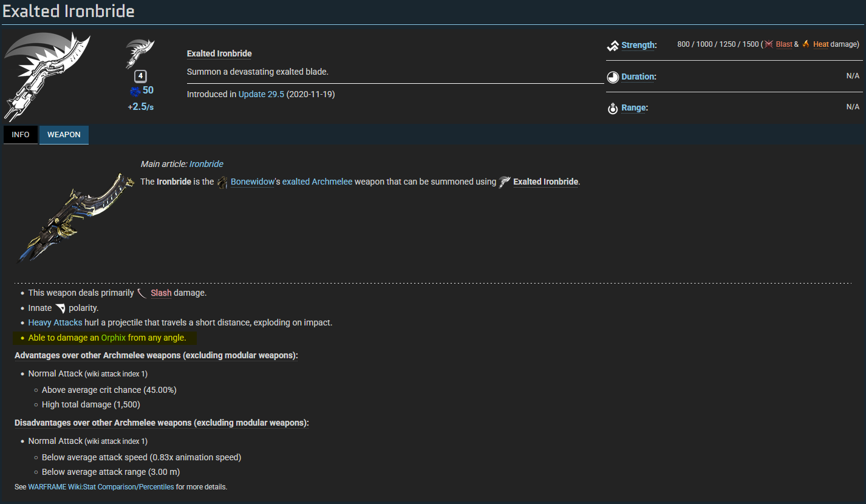Viewport: 866px width, 504px height.
Task: Open the WARFRAME Wiki:Stat Comparison/Percentiles link
Action: click(x=101, y=487)
